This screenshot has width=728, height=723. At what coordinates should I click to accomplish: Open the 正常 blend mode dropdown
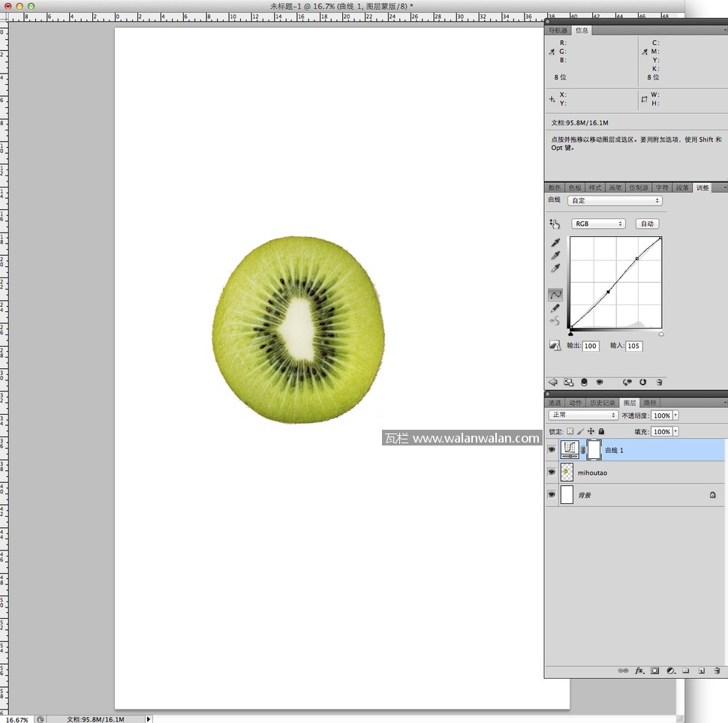pos(583,415)
